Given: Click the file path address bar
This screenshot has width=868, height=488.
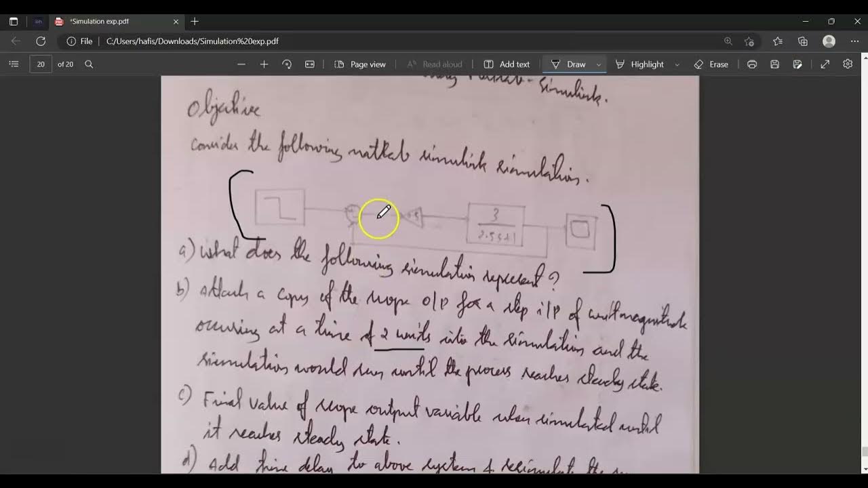Looking at the screenshot, I should click(x=192, y=41).
